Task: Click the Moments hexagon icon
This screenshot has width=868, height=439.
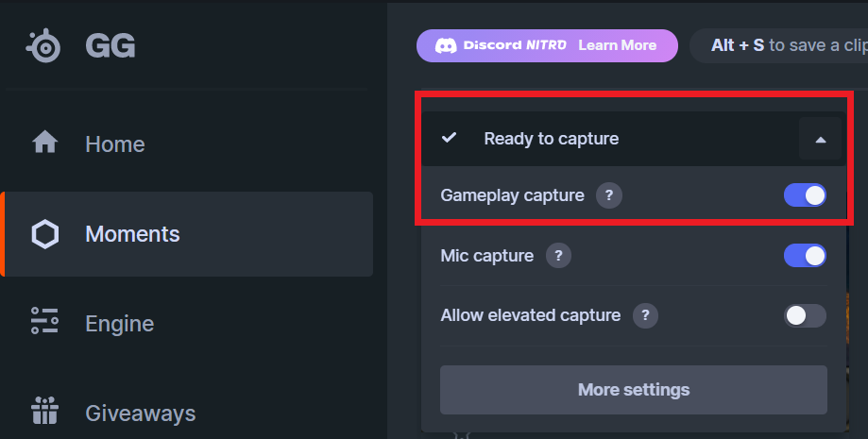Action: click(x=45, y=234)
